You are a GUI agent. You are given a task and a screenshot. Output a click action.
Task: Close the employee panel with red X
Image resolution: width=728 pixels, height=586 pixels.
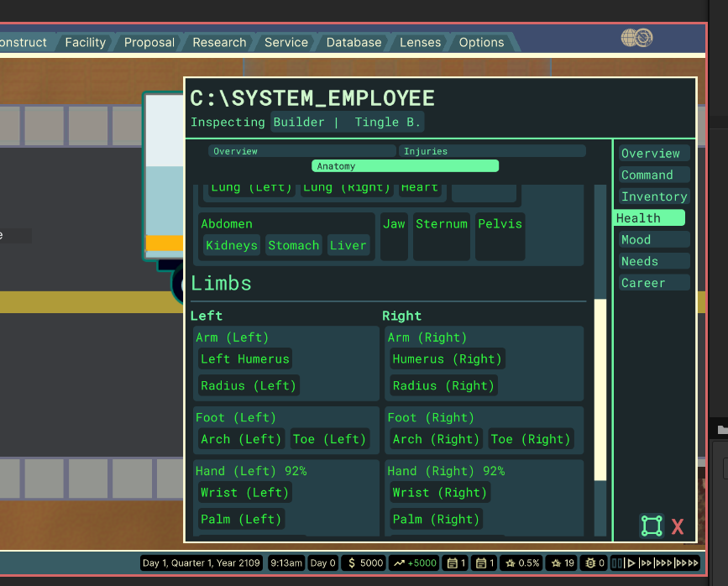tap(678, 526)
